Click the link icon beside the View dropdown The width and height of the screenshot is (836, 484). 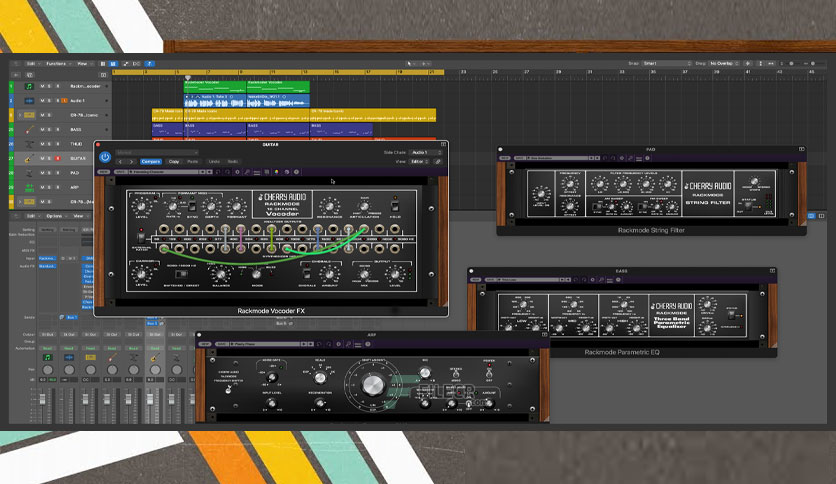(437, 162)
